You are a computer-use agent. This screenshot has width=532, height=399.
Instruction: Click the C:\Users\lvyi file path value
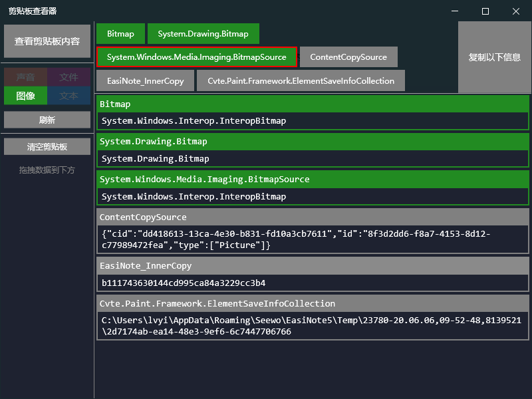click(x=313, y=326)
